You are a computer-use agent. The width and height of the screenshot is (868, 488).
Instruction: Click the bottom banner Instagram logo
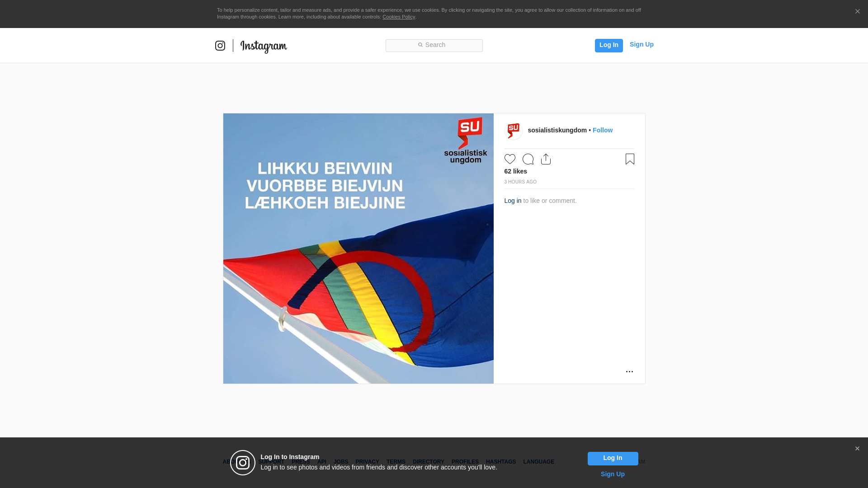[243, 463]
